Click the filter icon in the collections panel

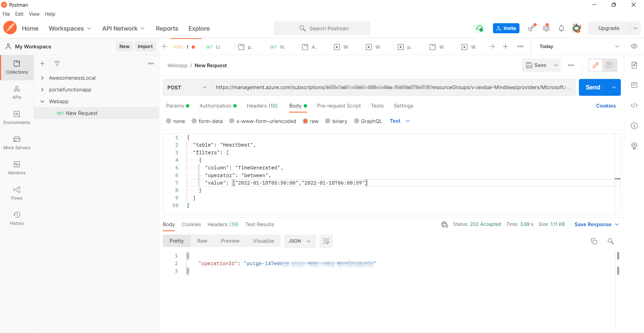pyautogui.click(x=57, y=63)
